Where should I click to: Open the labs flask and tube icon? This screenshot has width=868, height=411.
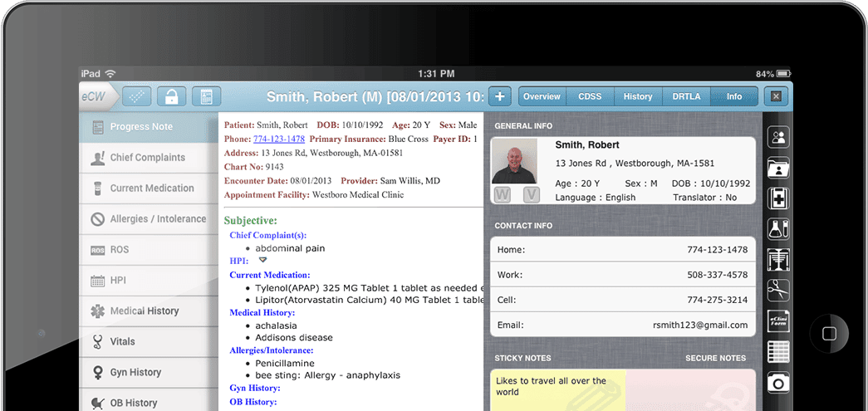[778, 229]
